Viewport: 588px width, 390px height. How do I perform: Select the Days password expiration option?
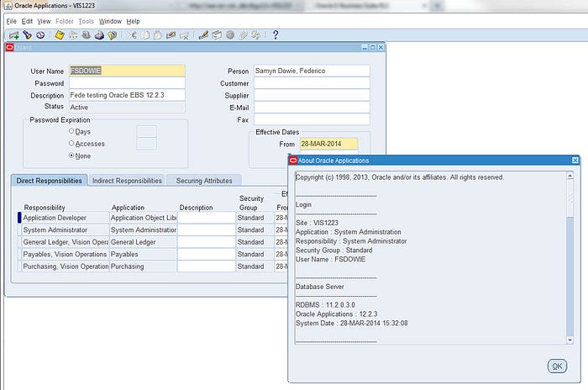71,131
